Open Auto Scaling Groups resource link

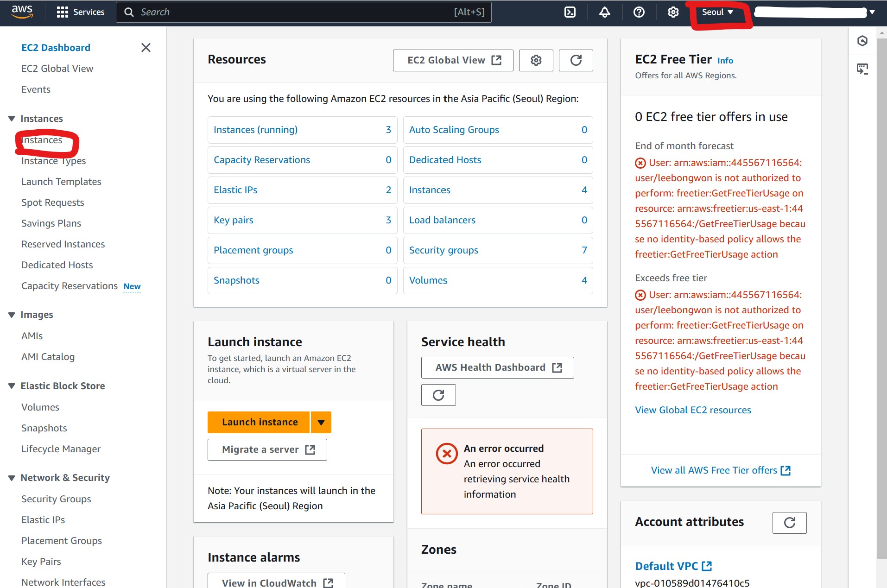tap(454, 130)
